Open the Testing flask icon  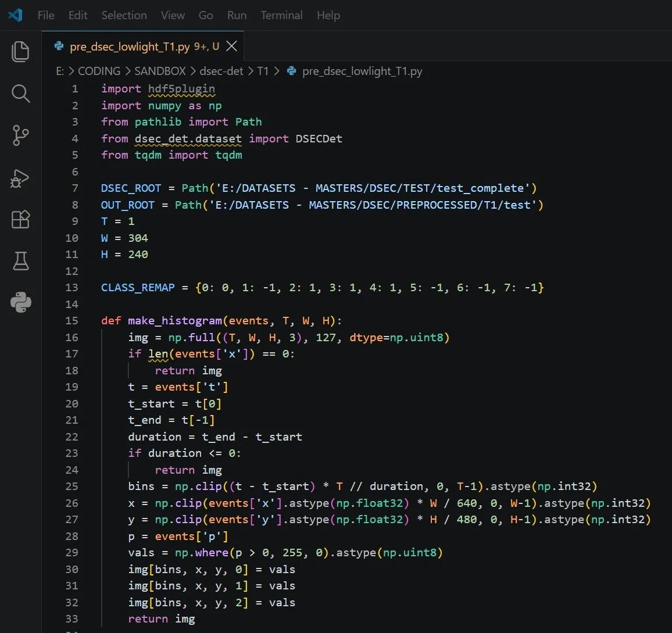pos(20,261)
